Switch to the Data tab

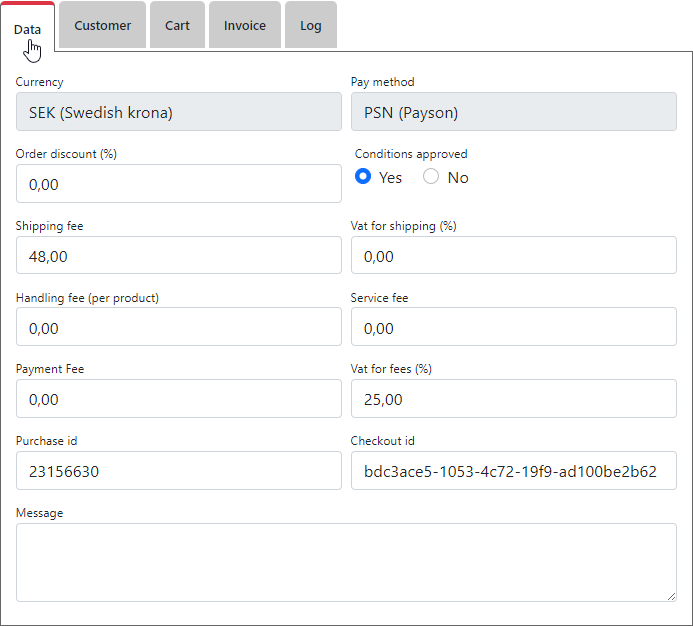[28, 28]
